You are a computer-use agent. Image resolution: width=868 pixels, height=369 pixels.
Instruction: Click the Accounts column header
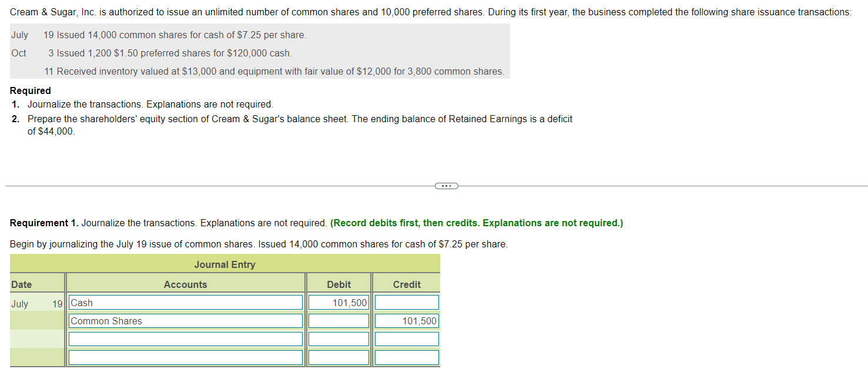point(185,284)
